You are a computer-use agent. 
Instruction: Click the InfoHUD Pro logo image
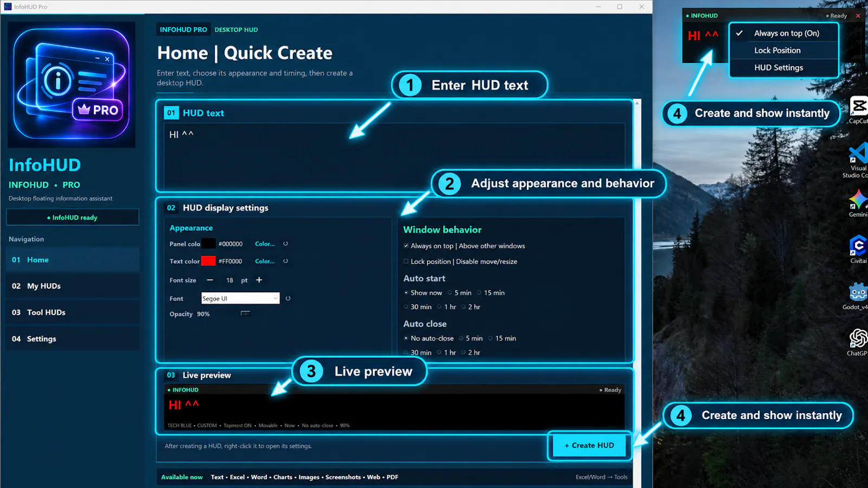tap(72, 85)
